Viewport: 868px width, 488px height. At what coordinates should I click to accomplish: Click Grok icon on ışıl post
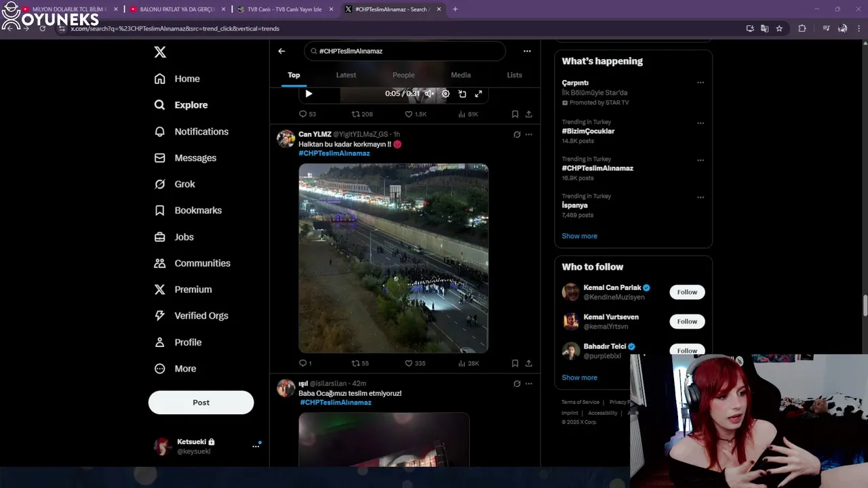click(517, 384)
